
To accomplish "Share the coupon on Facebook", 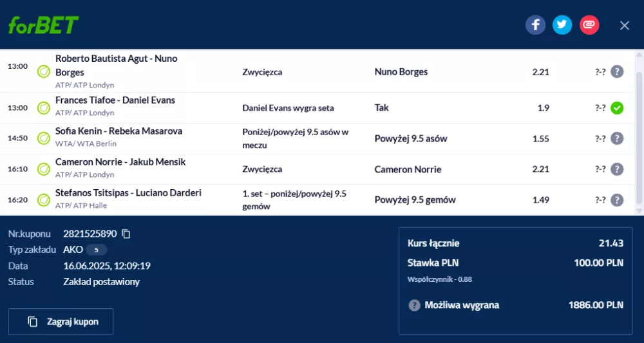I will (x=535, y=25).
